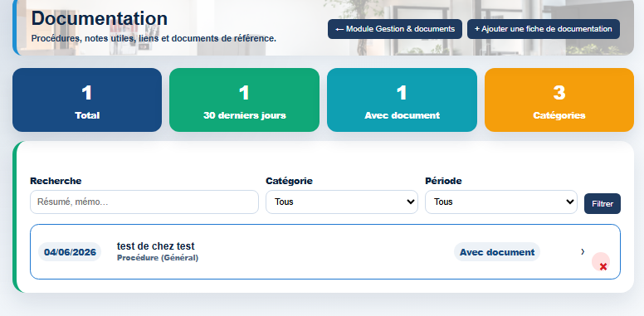The image size is (644, 316).
Task: Select the Total stat card
Action: pyautogui.click(x=87, y=100)
